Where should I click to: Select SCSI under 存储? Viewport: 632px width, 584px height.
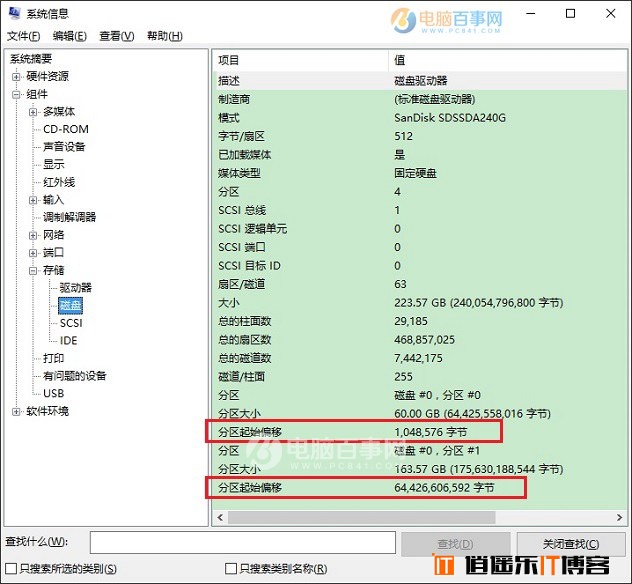tap(71, 323)
